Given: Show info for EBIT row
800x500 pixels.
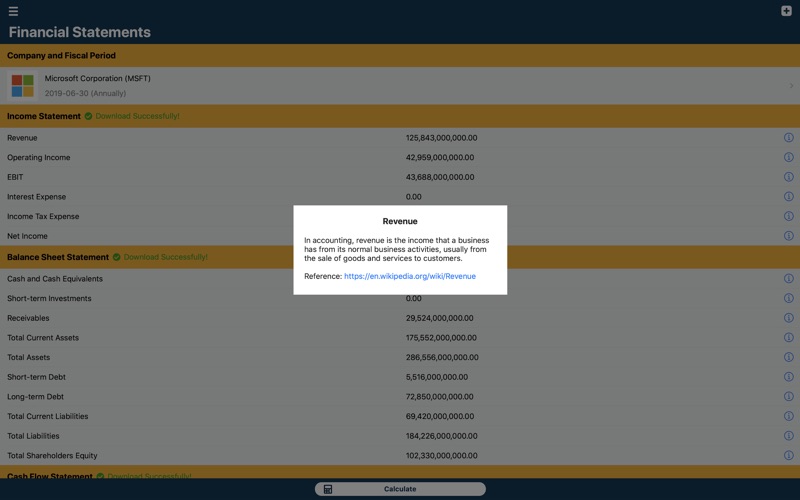Looking at the screenshot, I should 788,177.
